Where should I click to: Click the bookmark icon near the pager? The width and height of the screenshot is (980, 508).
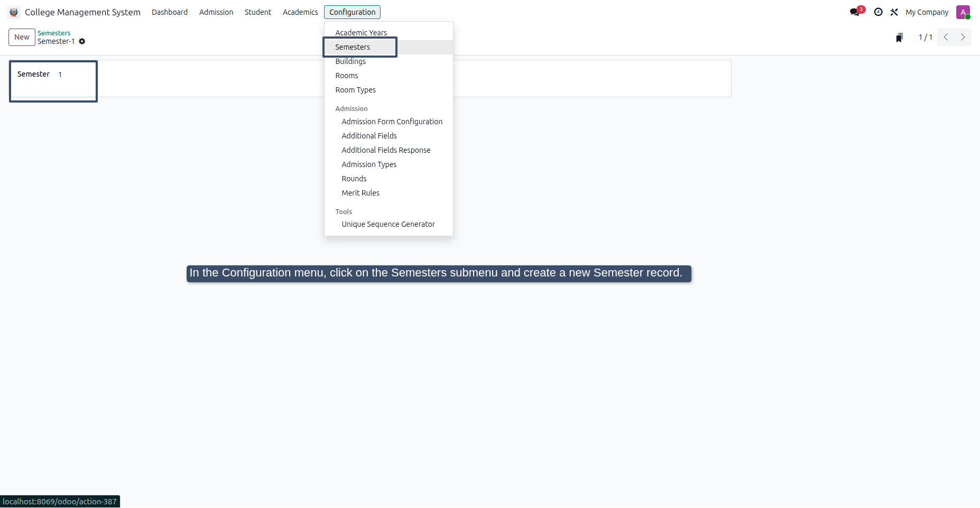click(x=899, y=38)
